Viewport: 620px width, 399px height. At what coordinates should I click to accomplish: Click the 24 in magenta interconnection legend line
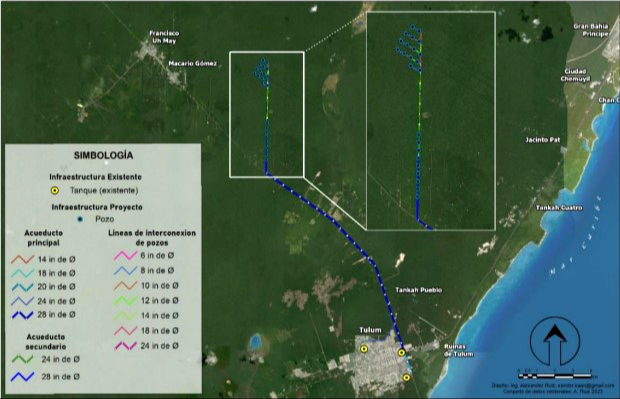[x=125, y=346]
